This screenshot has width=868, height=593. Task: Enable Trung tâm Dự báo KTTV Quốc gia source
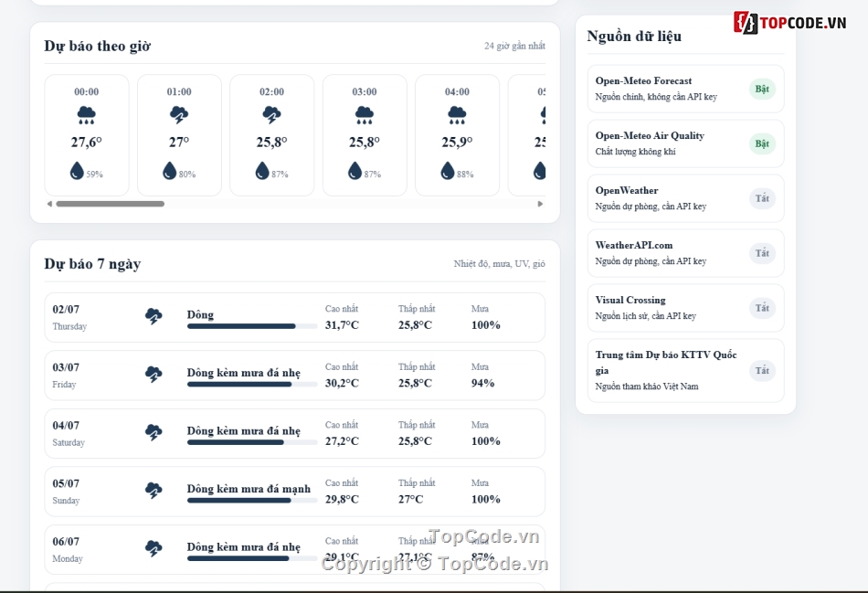click(x=762, y=371)
